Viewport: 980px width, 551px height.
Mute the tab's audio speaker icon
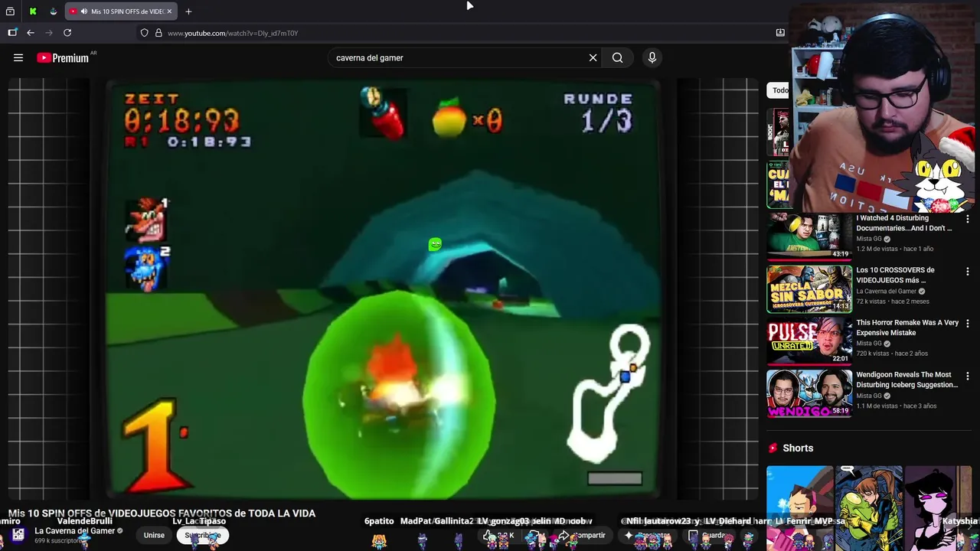pyautogui.click(x=83, y=11)
